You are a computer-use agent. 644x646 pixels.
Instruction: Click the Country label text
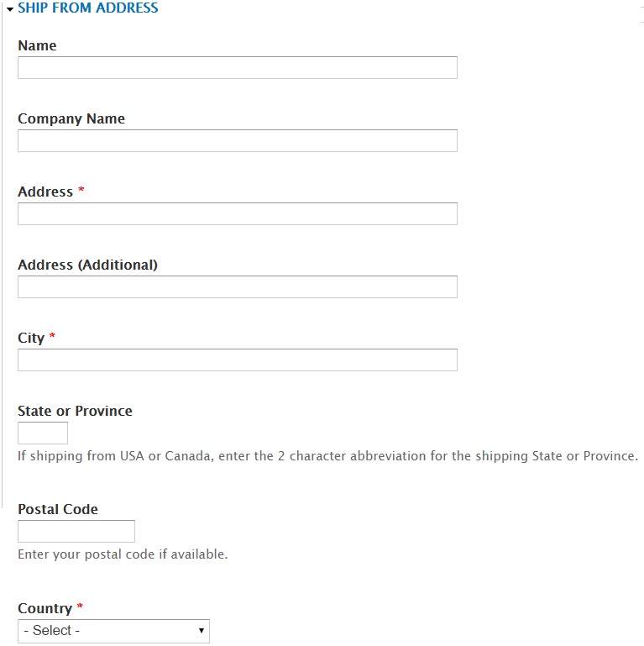(45, 608)
